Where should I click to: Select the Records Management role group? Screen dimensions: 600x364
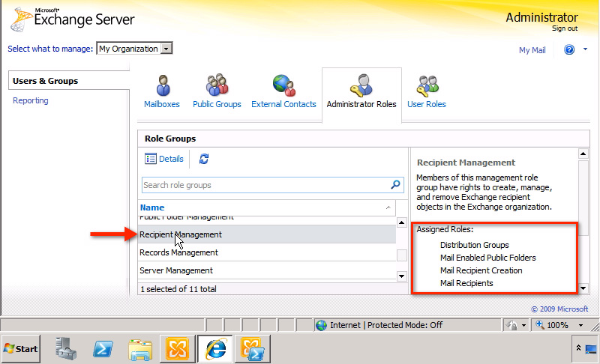pos(267,252)
